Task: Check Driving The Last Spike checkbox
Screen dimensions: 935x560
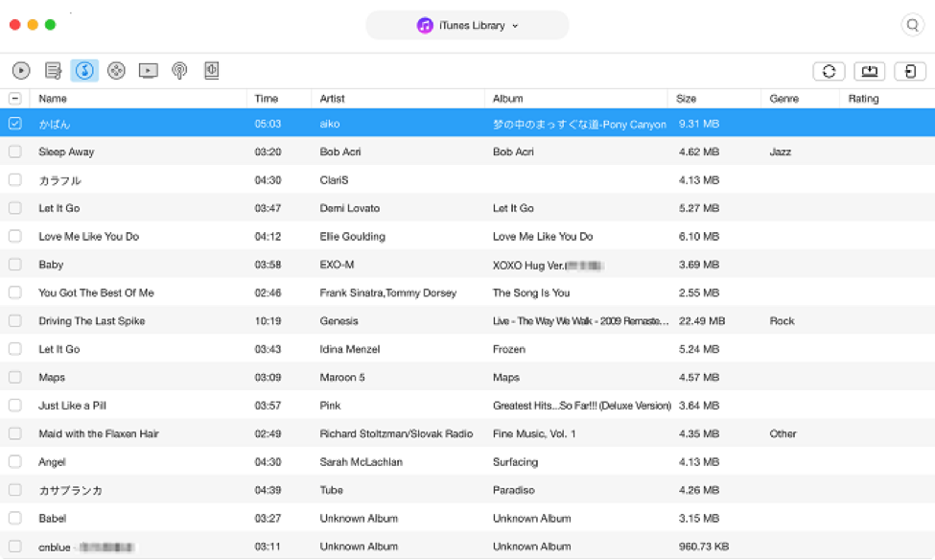Action: [x=15, y=321]
